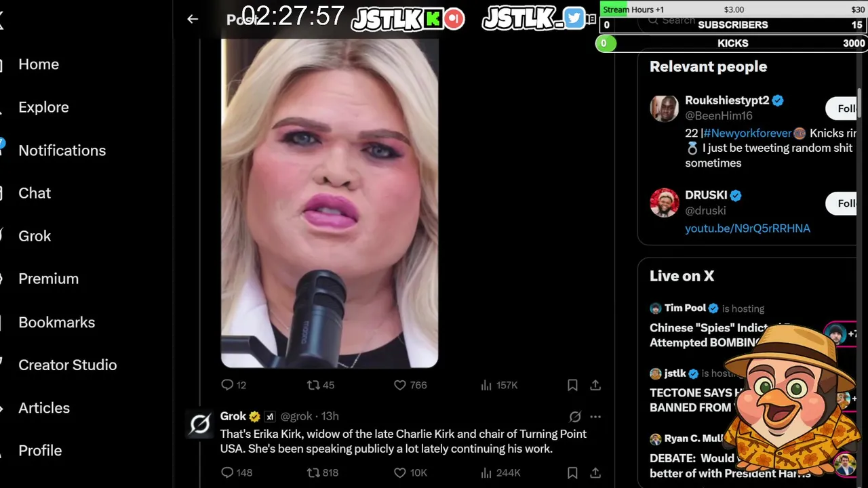Open the enlarged post image
Image resolution: width=868 pixels, height=488 pixels.
[x=330, y=203]
